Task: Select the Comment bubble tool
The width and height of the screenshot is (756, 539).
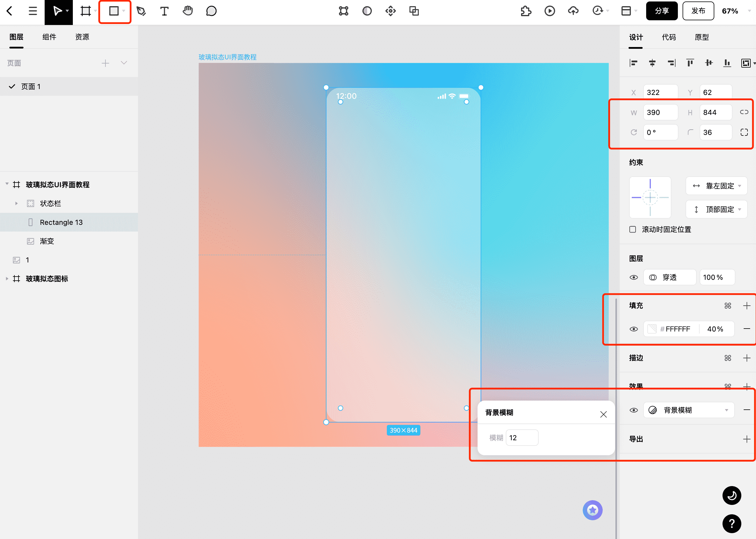Action: pyautogui.click(x=211, y=11)
